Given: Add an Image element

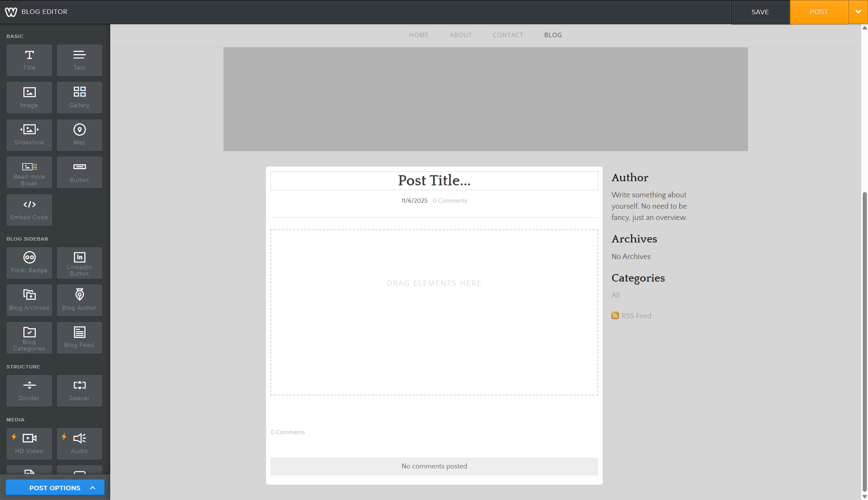Looking at the screenshot, I should coord(29,97).
